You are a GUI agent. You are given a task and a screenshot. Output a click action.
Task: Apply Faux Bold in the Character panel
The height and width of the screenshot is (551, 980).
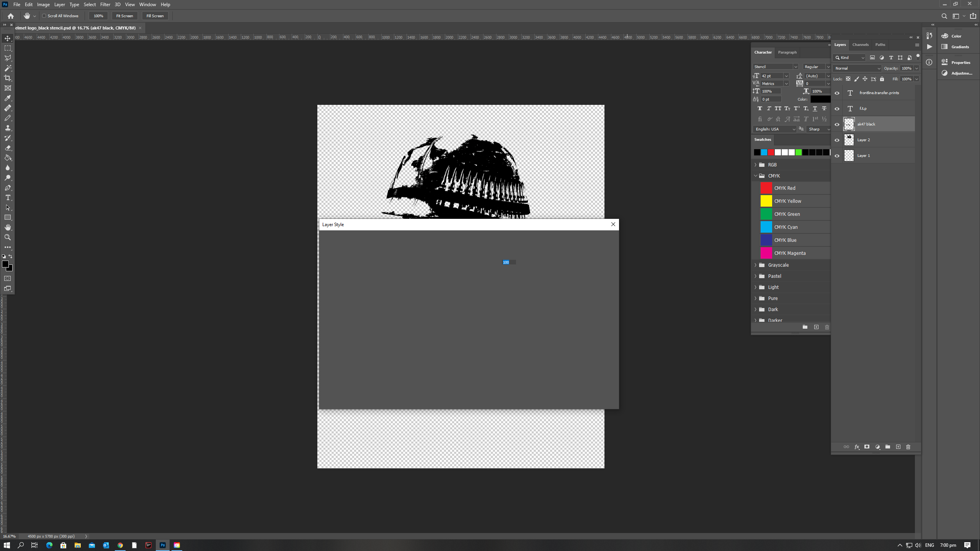(759, 108)
